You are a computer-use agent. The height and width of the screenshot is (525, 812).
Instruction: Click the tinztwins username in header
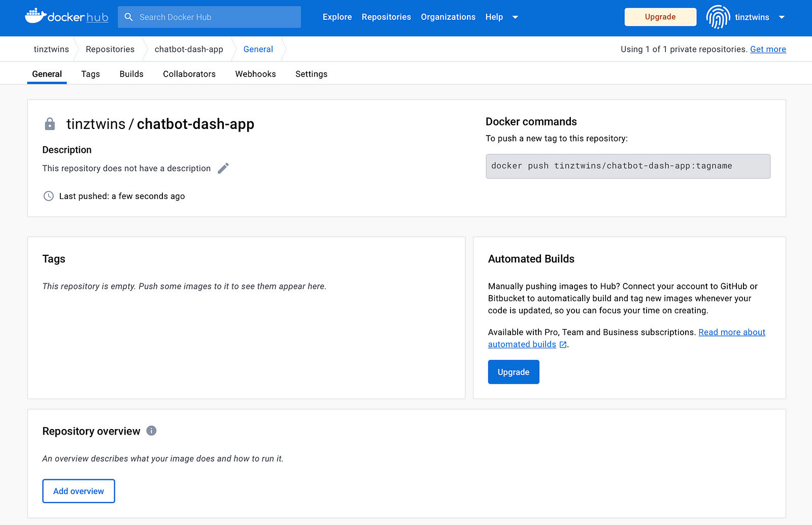coord(752,17)
